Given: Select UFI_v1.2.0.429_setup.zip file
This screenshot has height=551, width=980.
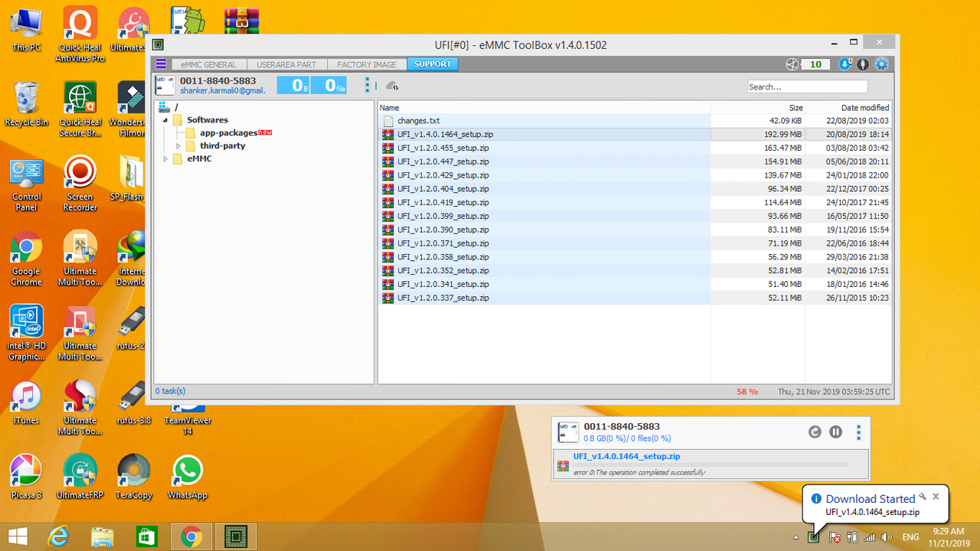Looking at the screenshot, I should pos(635,175).
